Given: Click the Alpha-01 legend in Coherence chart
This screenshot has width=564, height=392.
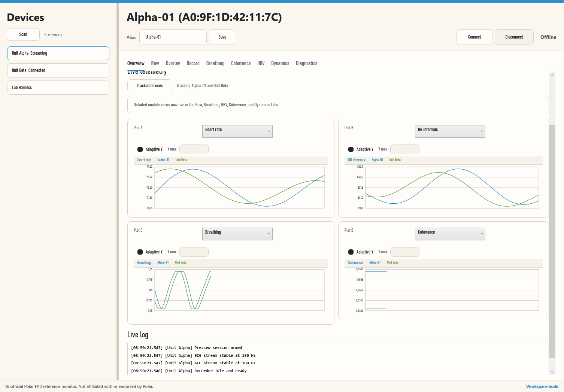Looking at the screenshot, I should pos(375,262).
